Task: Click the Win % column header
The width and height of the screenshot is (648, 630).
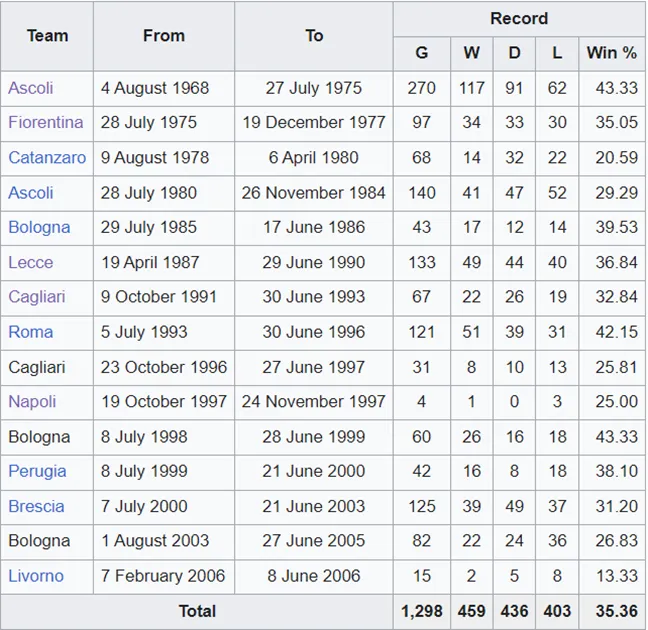Action: (611, 53)
